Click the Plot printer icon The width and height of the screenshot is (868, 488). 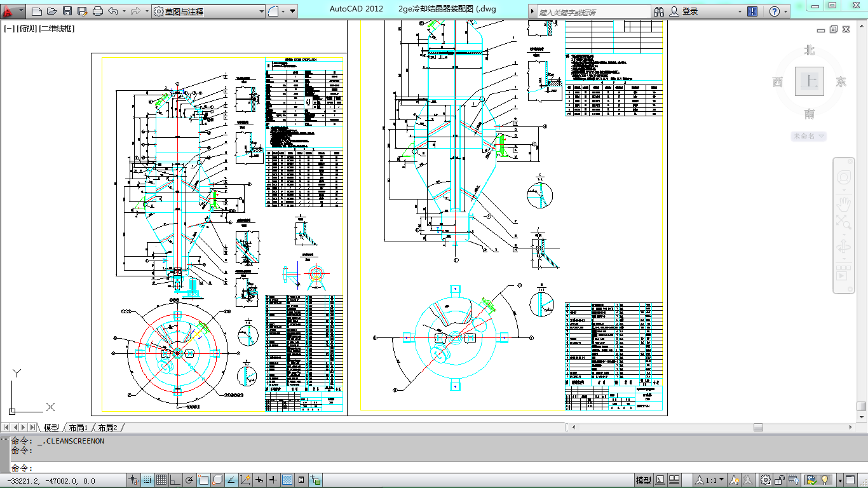click(x=98, y=11)
